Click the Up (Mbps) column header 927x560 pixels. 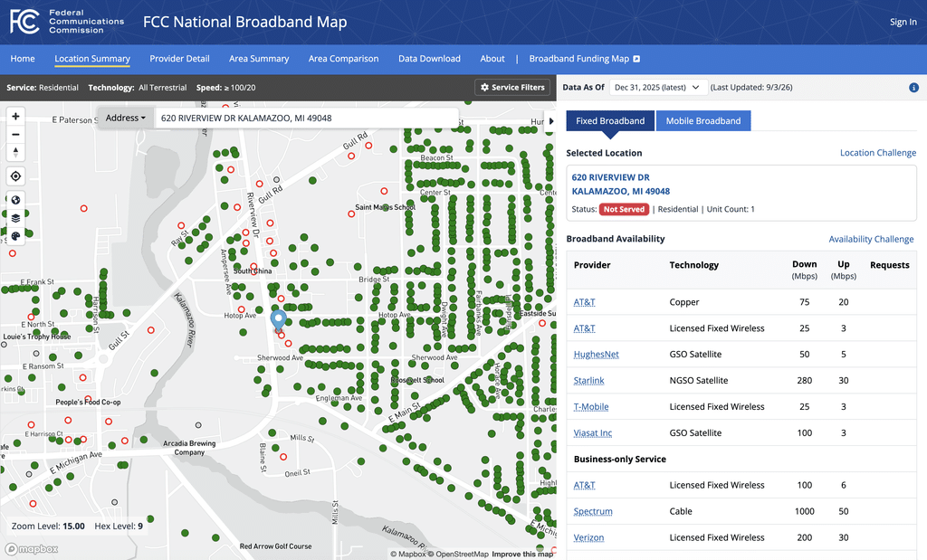[844, 270]
